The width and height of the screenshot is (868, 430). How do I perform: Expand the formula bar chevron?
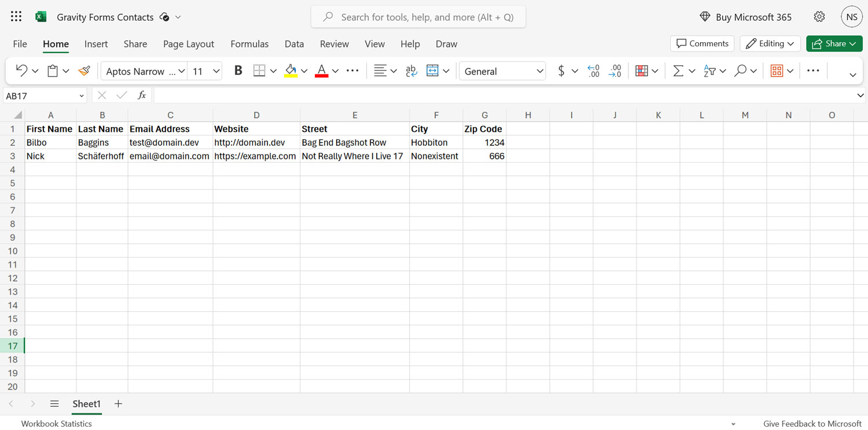860,95
